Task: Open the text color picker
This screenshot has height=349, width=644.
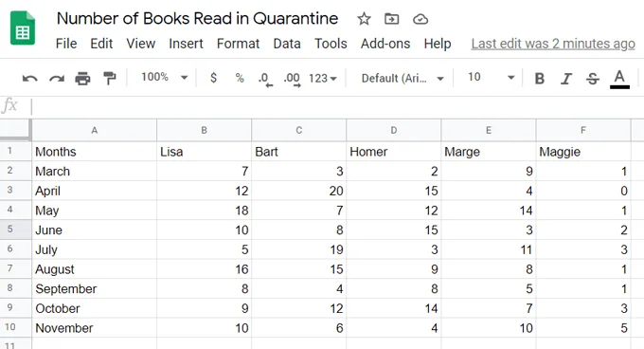Action: (619, 79)
